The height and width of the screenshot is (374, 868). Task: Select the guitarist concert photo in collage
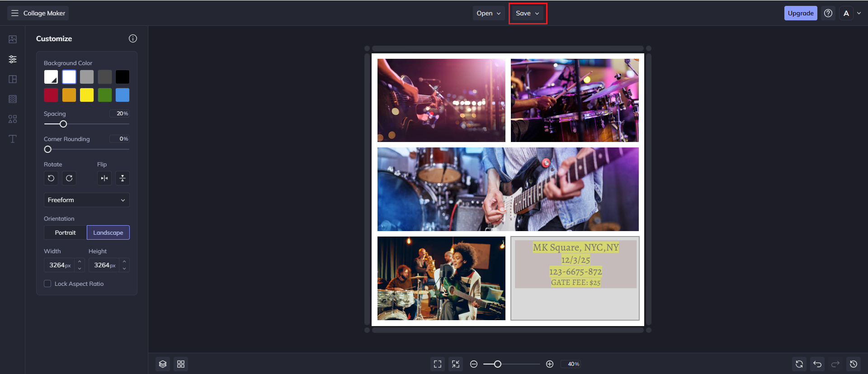click(441, 100)
